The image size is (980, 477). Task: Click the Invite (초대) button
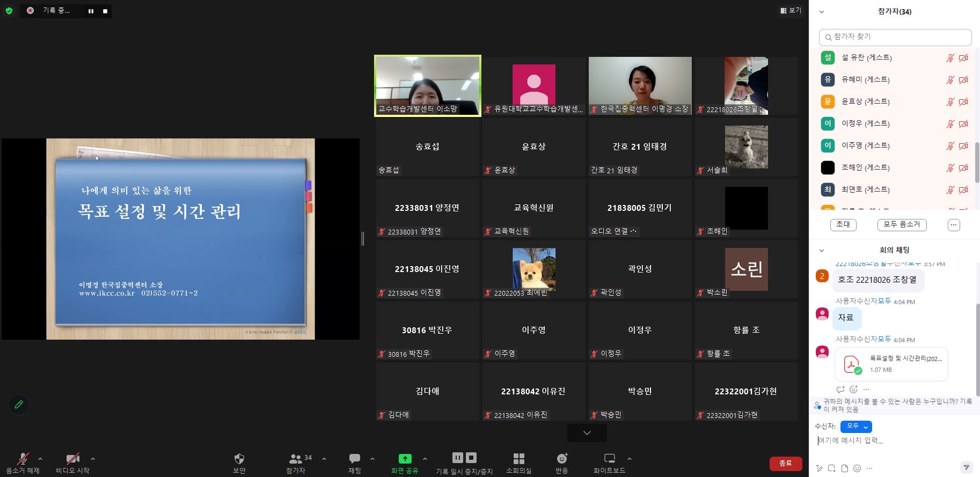[843, 225]
